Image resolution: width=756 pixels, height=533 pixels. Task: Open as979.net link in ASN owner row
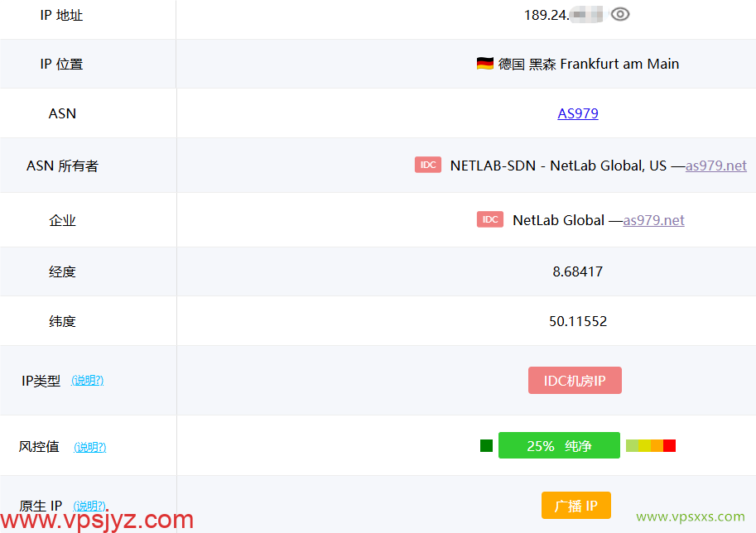click(x=716, y=166)
